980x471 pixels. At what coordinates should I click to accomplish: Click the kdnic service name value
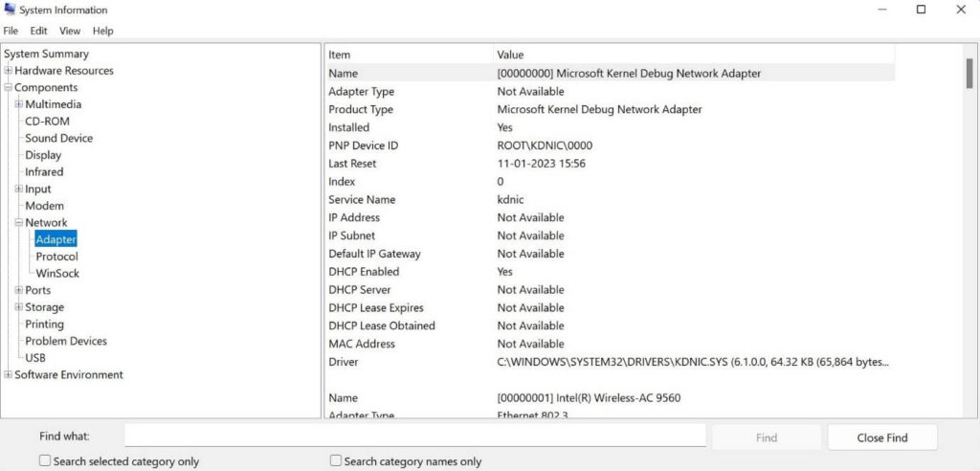point(511,199)
